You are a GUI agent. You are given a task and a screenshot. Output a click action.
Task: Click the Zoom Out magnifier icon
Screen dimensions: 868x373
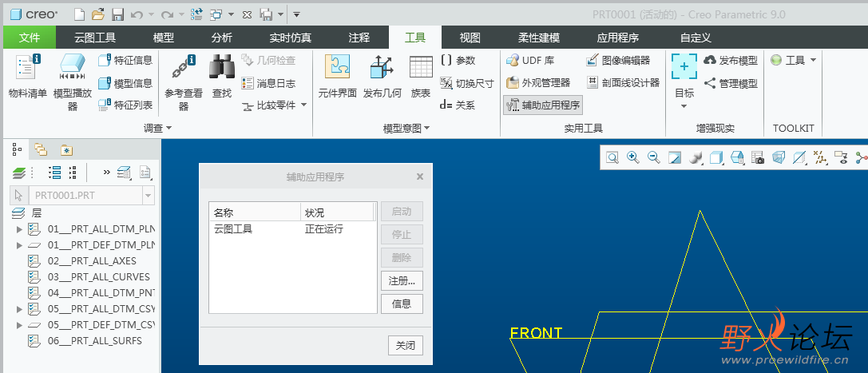click(x=654, y=157)
